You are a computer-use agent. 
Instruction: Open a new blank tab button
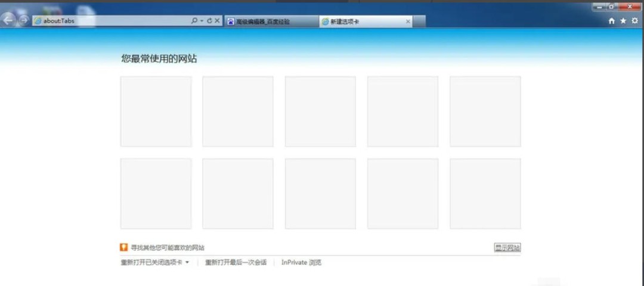[x=420, y=21]
